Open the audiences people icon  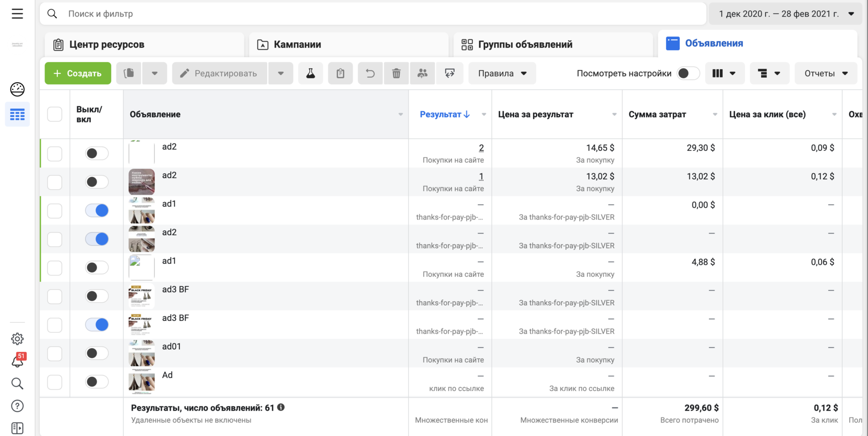pyautogui.click(x=423, y=73)
